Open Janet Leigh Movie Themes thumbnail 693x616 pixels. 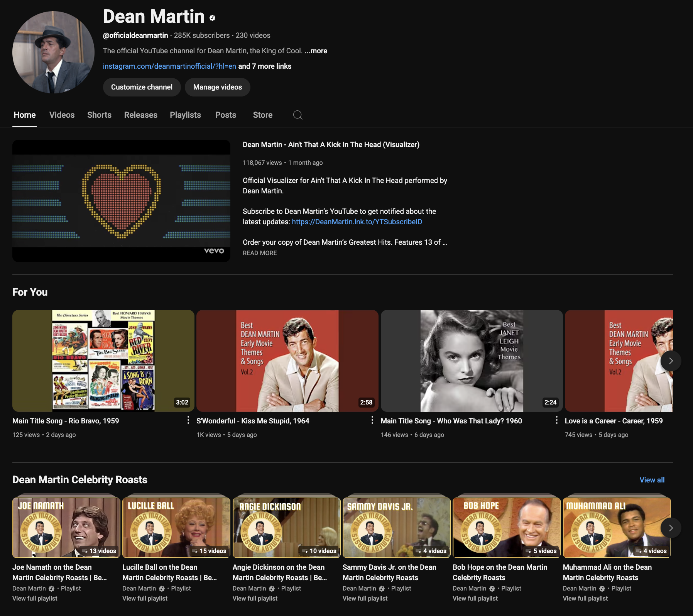[472, 361]
